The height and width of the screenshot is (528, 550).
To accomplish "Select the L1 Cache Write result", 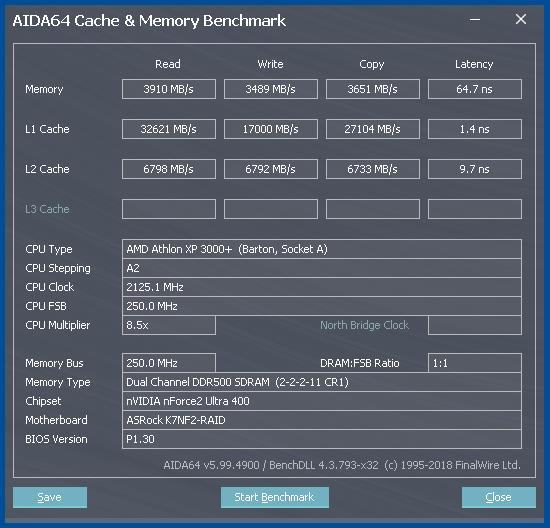I will coord(271,129).
